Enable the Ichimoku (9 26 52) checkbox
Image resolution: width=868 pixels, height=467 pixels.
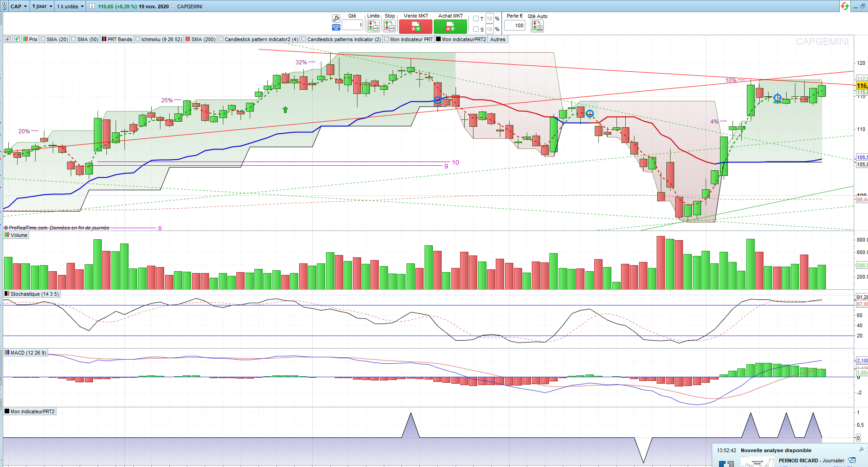pos(138,39)
